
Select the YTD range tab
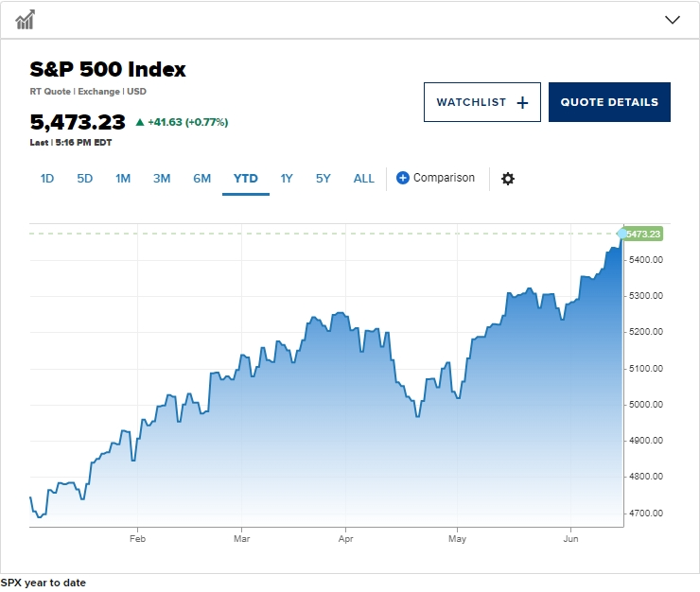(246, 178)
